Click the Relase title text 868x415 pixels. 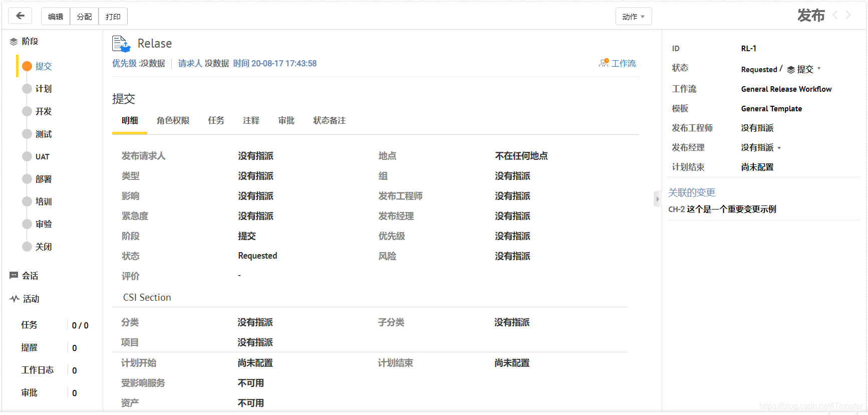coord(155,44)
